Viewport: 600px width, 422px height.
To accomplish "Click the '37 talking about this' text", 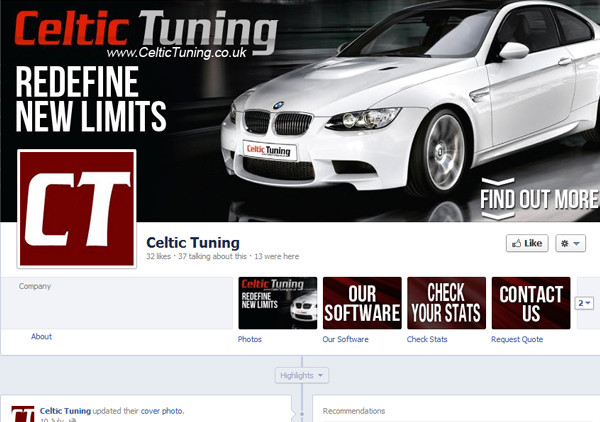I will (x=212, y=256).
